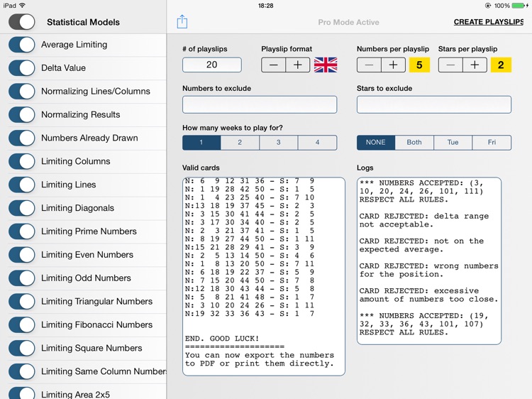Select 3 weeks to play

tap(279, 143)
